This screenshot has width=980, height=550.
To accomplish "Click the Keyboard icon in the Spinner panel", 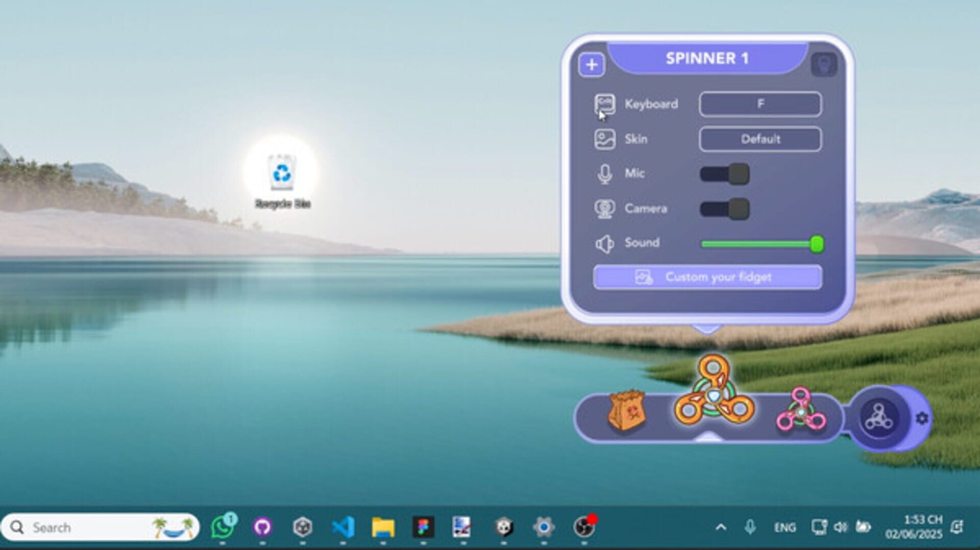I will point(605,104).
